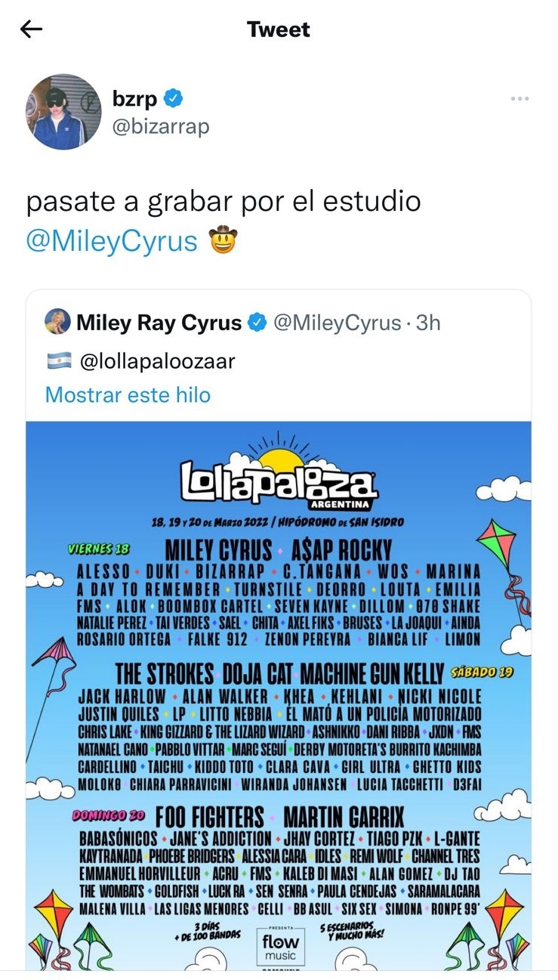Open the blue @MileyCyrus mention in tweet text

(x=112, y=242)
